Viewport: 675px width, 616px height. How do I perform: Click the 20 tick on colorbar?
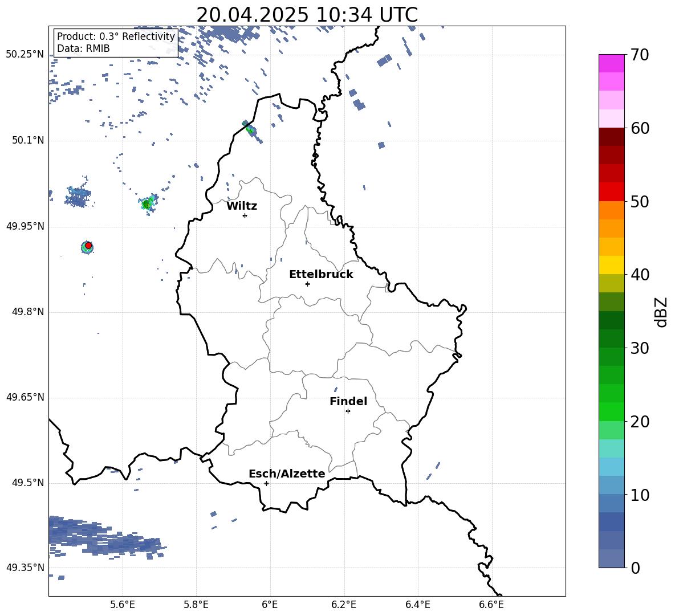pos(640,422)
